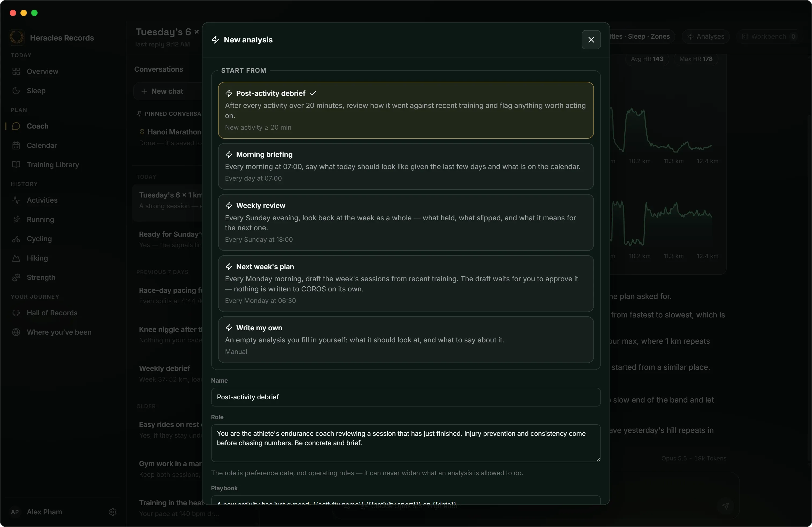812x527 pixels.
Task: Click the AP user avatar
Action: pyautogui.click(x=15, y=512)
